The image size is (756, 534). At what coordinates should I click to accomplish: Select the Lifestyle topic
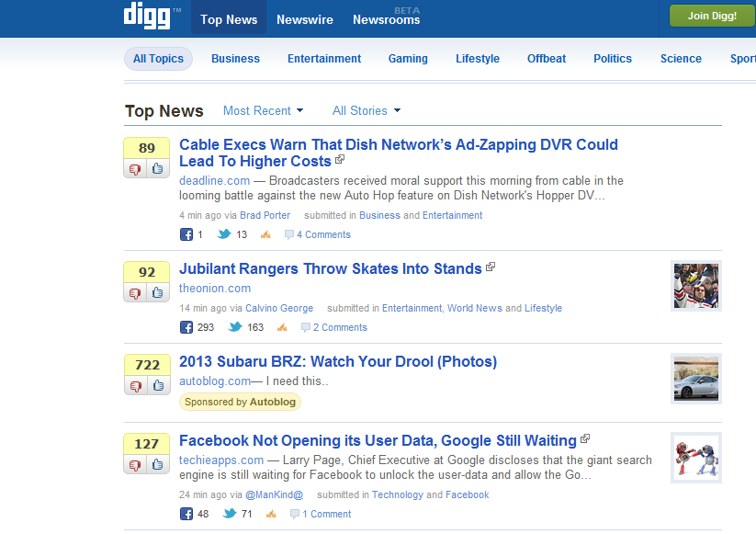point(478,59)
